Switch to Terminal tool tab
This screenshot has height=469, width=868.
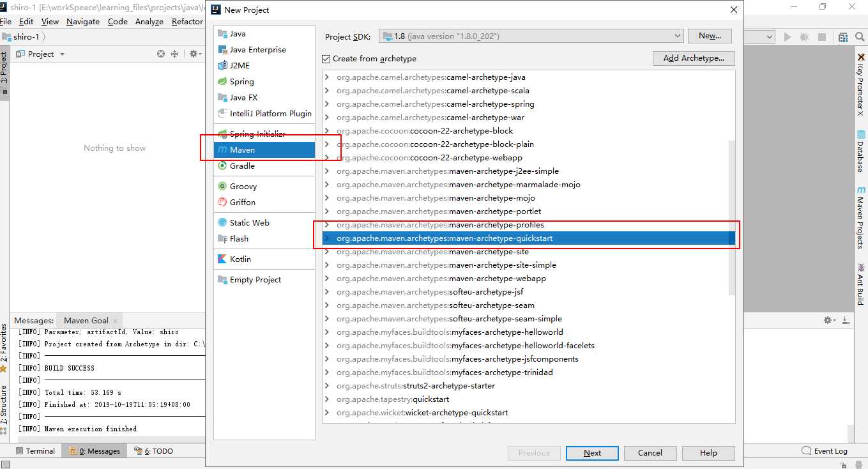coord(35,451)
